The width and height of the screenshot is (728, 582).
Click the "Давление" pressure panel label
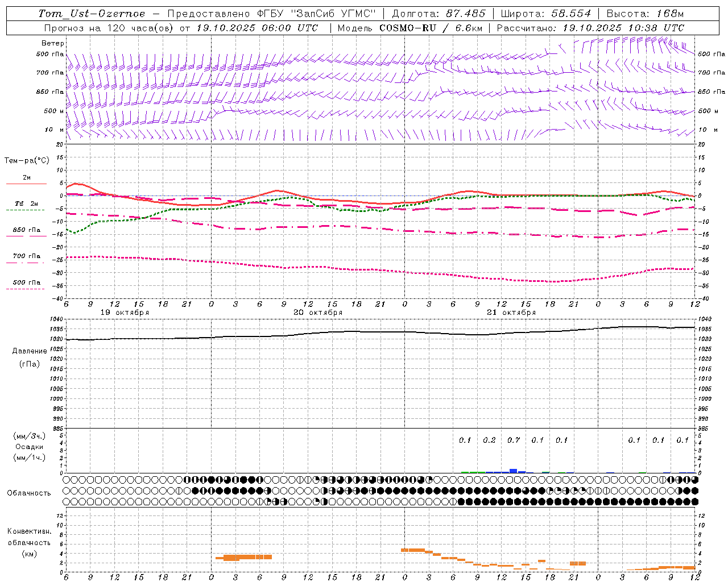30,351
